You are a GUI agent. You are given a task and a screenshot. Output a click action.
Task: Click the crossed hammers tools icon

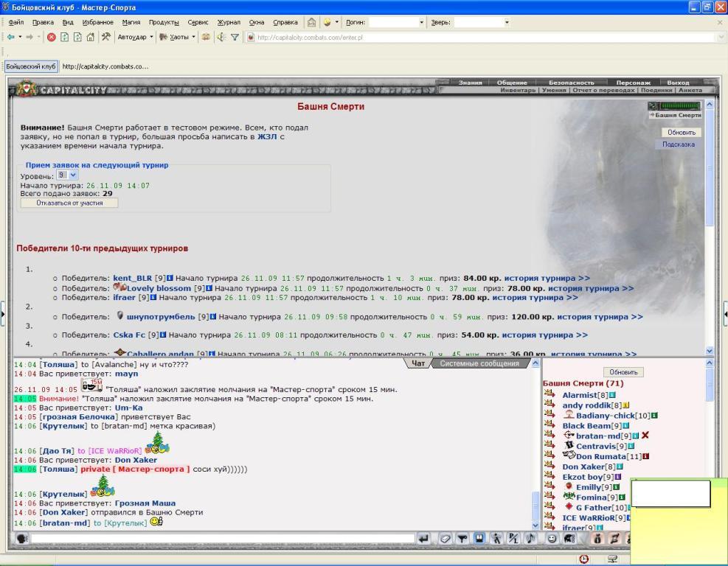[x=106, y=37]
